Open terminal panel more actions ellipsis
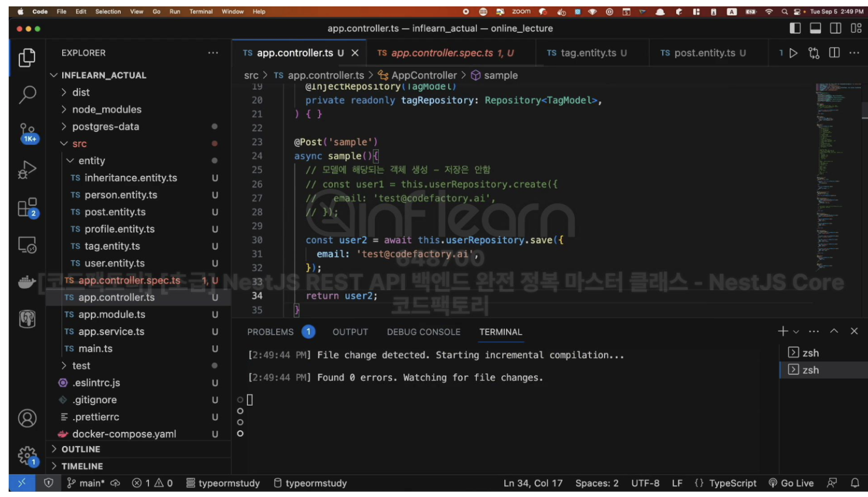The height and width of the screenshot is (497, 868). click(813, 331)
